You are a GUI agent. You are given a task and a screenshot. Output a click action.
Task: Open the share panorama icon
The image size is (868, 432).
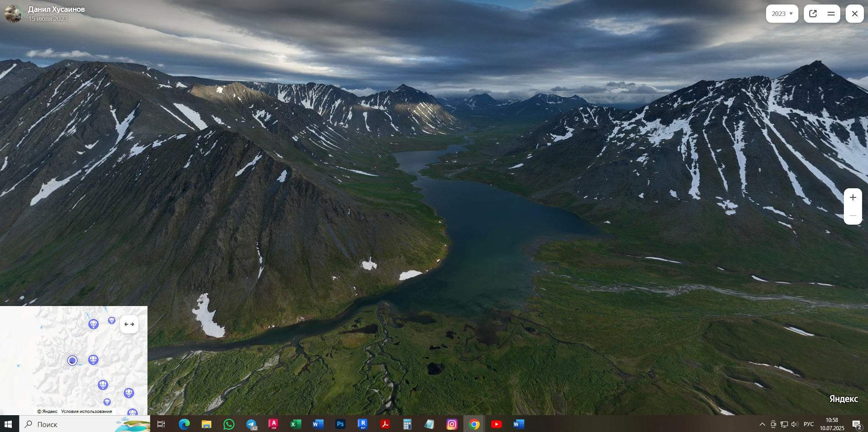pyautogui.click(x=813, y=14)
